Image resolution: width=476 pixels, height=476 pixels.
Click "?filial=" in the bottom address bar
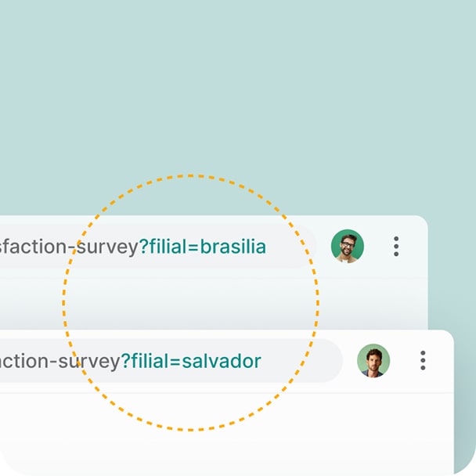pyautogui.click(x=150, y=361)
